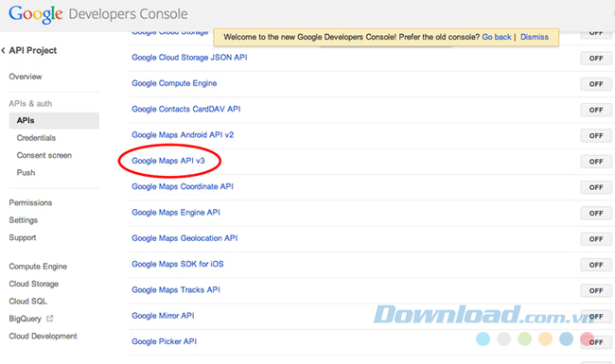Open Google Maps Tracks API link

click(176, 290)
